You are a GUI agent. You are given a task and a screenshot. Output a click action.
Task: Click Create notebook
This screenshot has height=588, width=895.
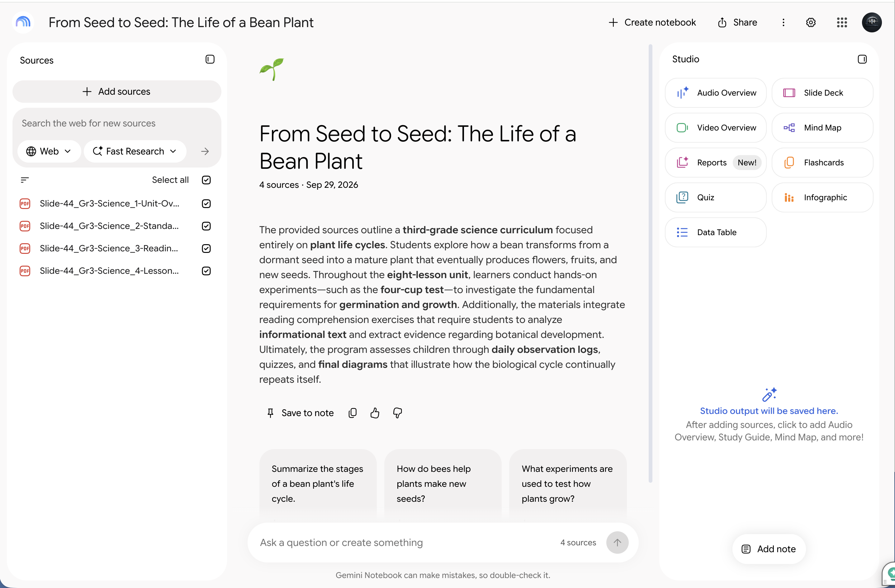point(652,22)
